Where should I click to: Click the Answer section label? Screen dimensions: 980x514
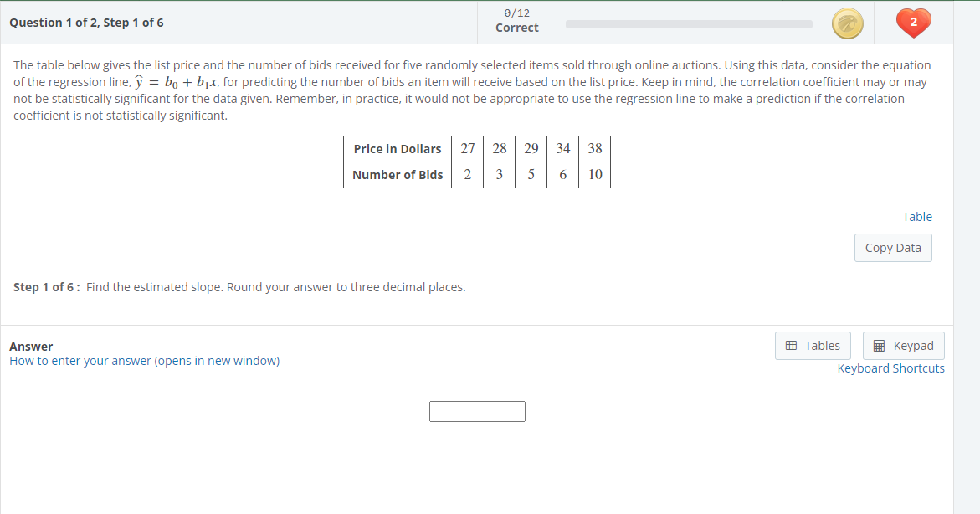coord(31,346)
